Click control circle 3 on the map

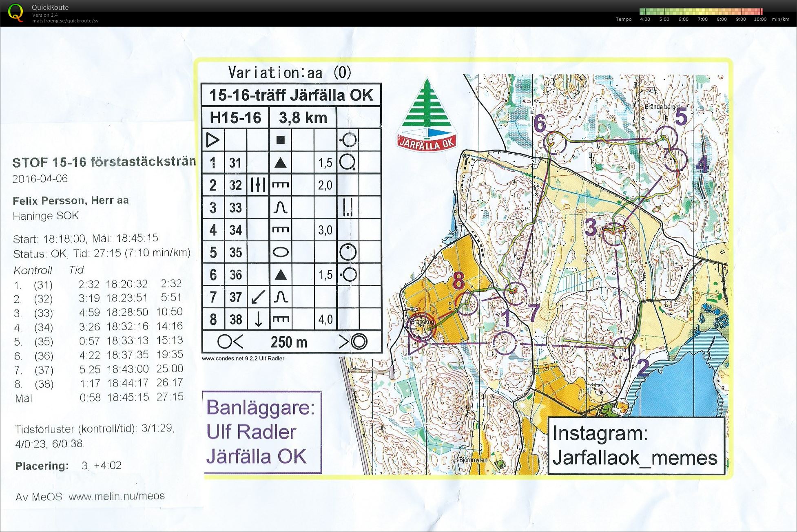[614, 234]
